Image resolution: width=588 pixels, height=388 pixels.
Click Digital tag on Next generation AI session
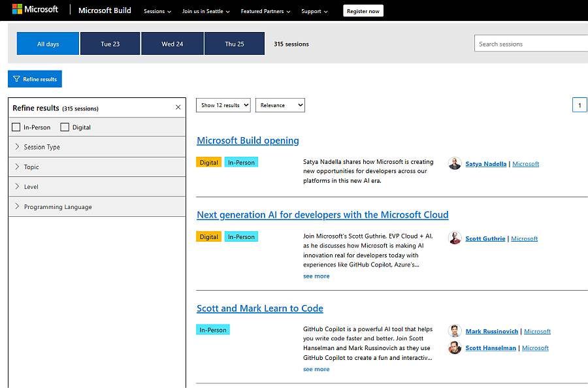[x=208, y=236]
